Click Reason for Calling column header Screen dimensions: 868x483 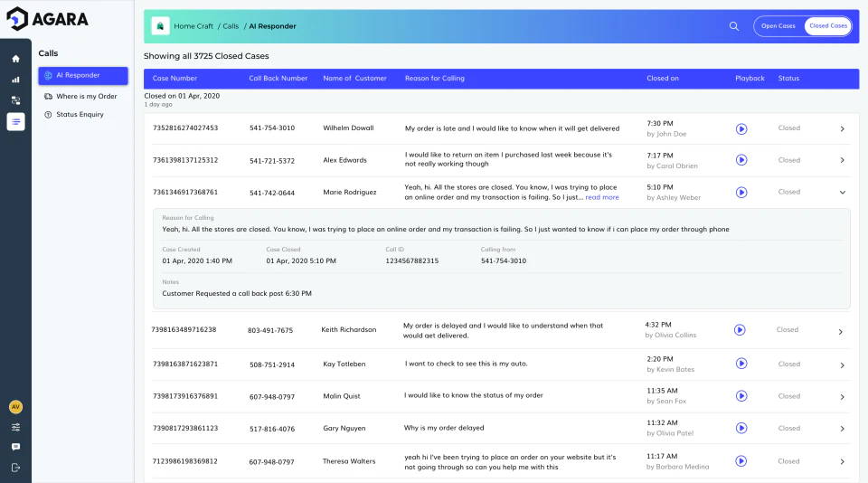[435, 78]
